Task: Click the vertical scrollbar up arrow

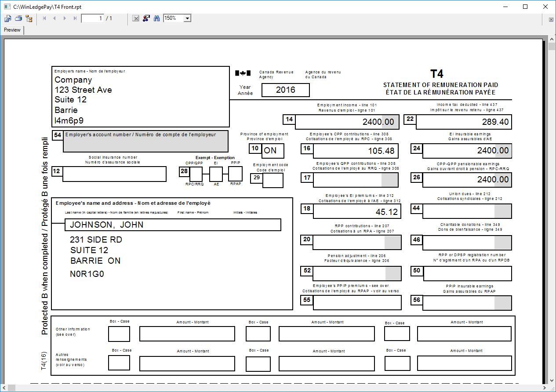Action: pos(552,40)
